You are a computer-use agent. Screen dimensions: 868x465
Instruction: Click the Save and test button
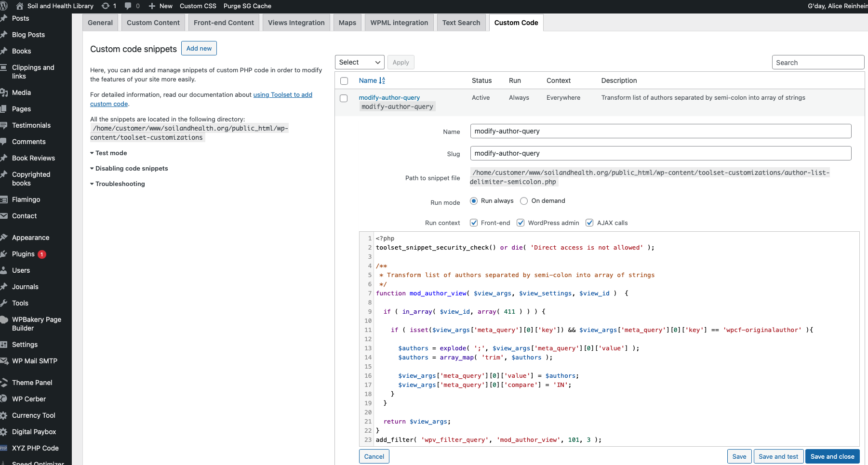778,456
